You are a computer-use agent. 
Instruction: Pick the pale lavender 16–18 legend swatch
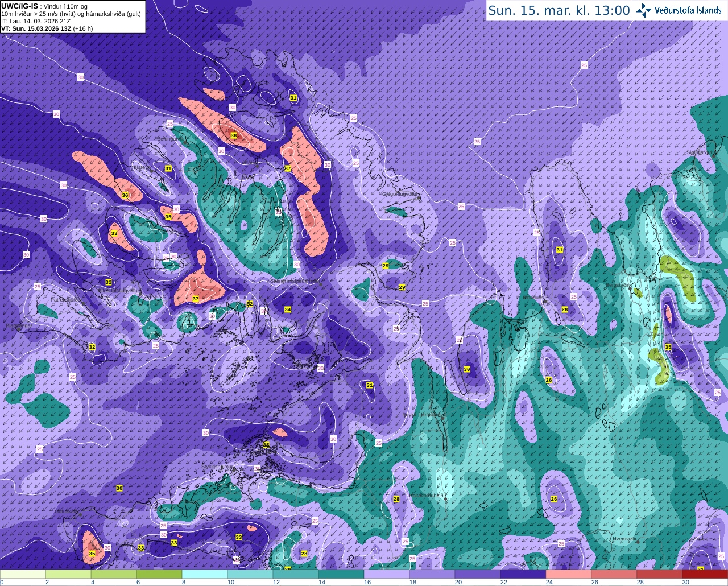(x=387, y=574)
